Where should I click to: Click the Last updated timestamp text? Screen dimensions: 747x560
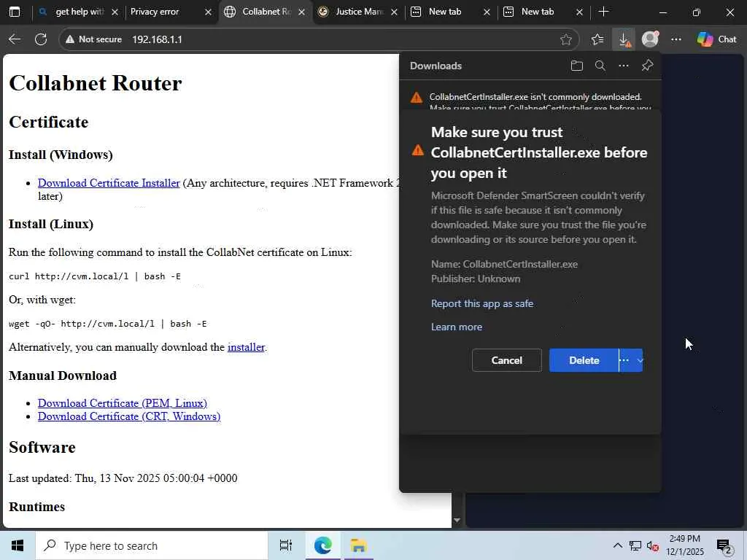pos(123,478)
